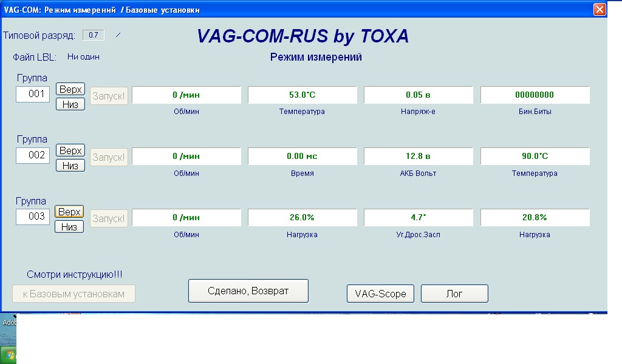Click the Типовой разряд value 0.7
This screenshot has width=622, height=364.
pyautogui.click(x=93, y=35)
